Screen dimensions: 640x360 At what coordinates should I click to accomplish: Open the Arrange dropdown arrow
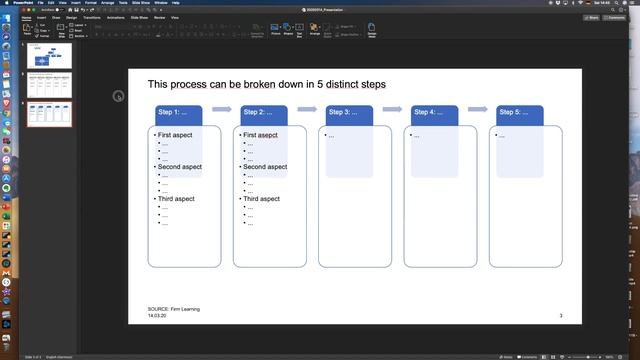[x=319, y=27]
